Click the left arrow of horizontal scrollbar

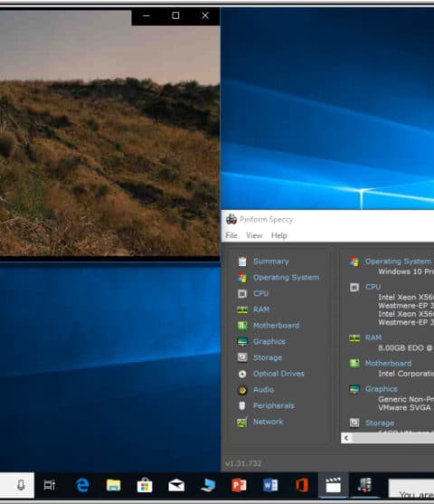click(346, 438)
